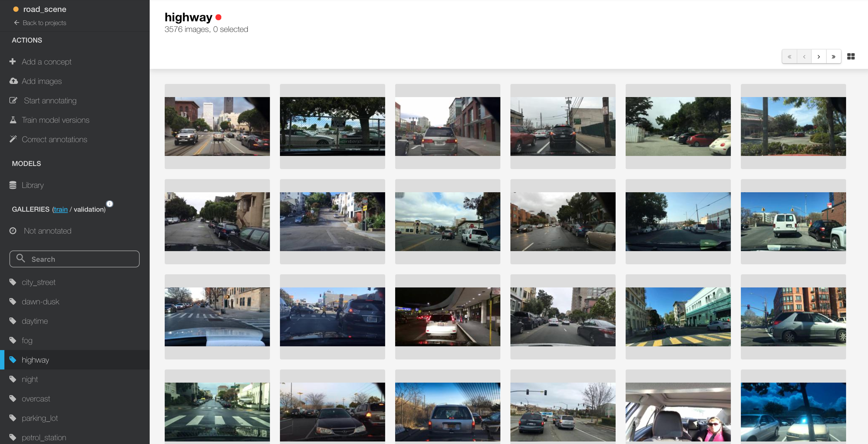
Task: Select the parking_lot concept tag
Action: tap(40, 418)
